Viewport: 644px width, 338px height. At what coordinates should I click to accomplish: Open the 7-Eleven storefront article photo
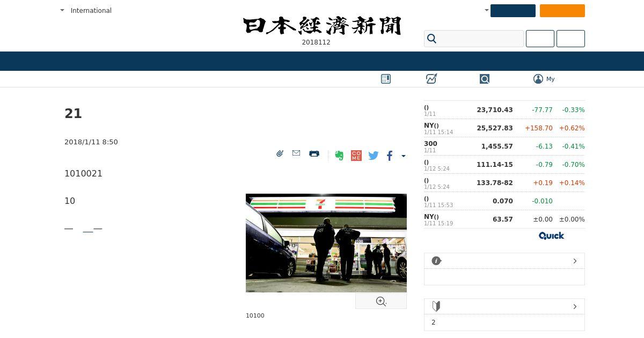[326, 243]
